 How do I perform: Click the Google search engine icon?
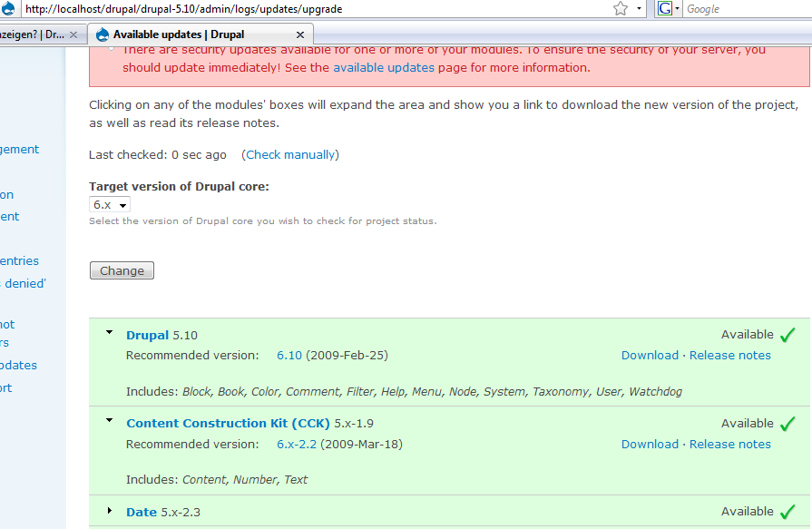point(664,9)
